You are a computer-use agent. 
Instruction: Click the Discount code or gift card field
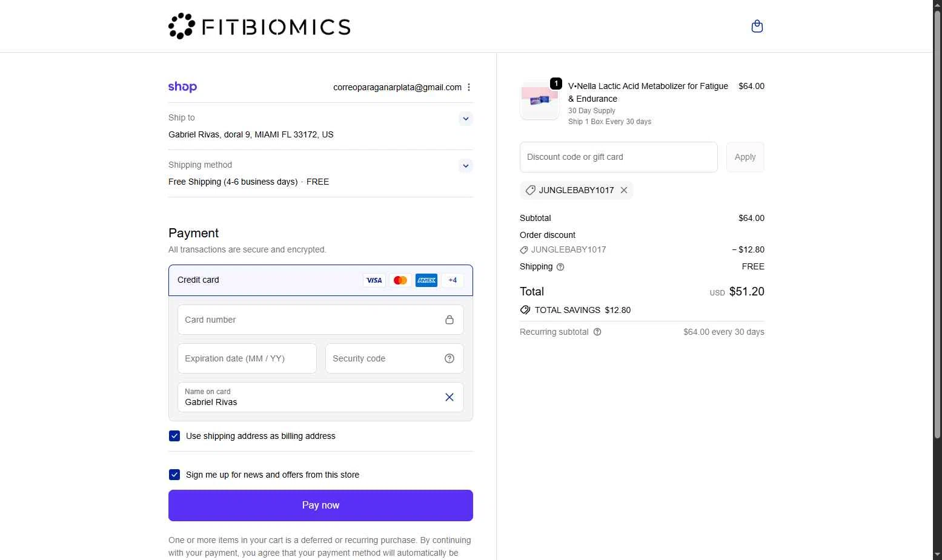pos(619,157)
